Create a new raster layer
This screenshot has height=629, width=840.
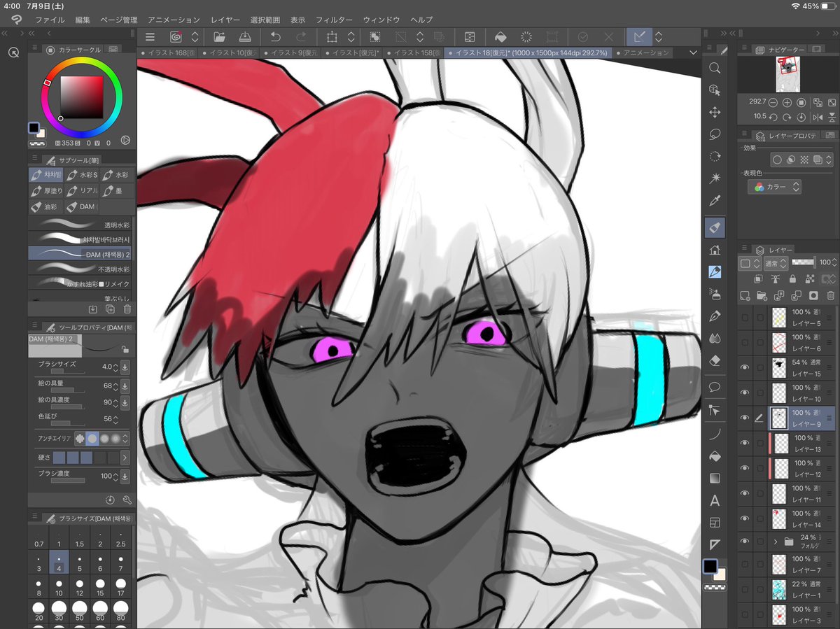click(745, 295)
